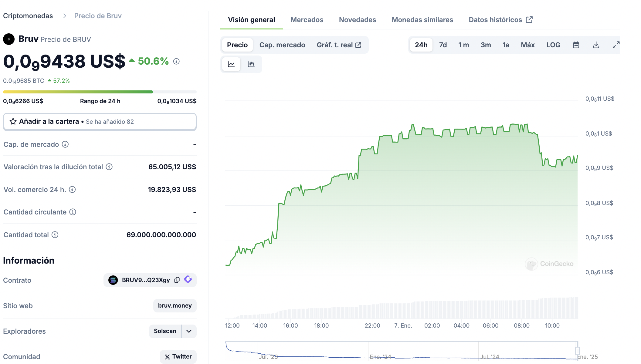Click info icon next to Cap. de mercado
641x364 pixels.
pos(65,144)
